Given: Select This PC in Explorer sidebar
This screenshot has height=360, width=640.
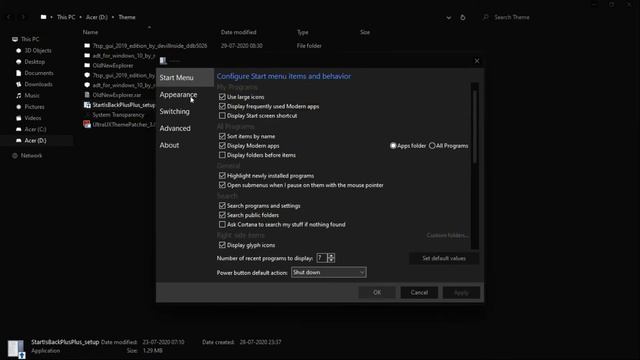Looking at the screenshot, I should [30, 39].
